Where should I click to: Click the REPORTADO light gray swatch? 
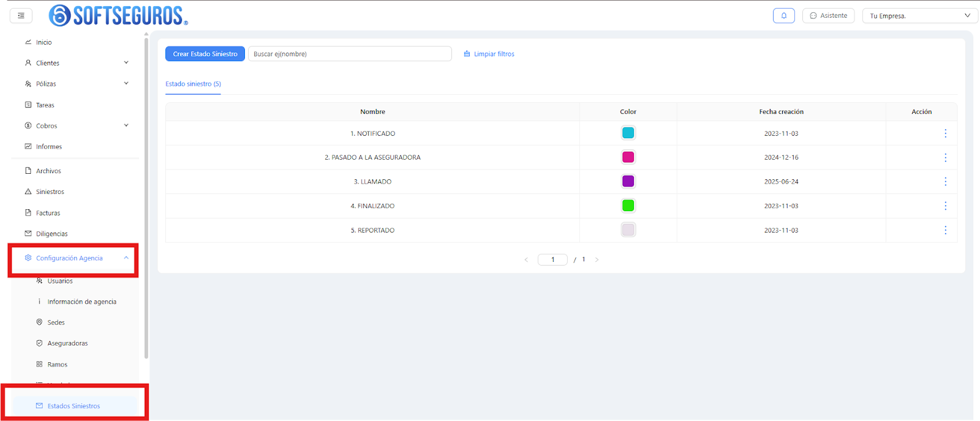[628, 230]
